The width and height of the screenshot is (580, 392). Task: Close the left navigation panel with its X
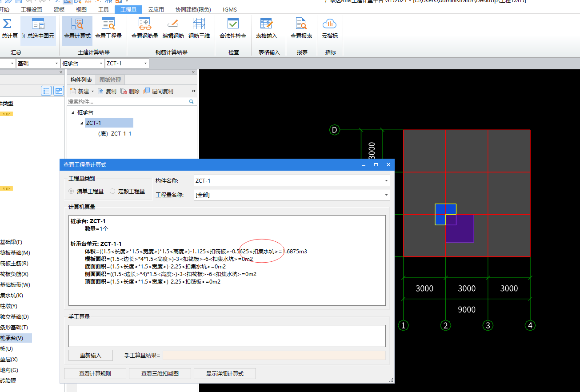click(61, 72)
